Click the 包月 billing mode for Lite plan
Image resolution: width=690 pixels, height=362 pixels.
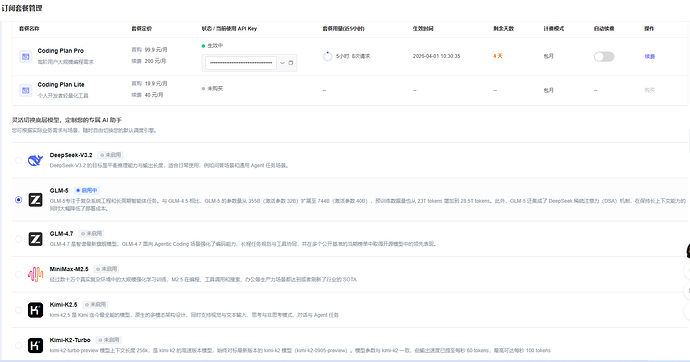pyautogui.click(x=548, y=90)
